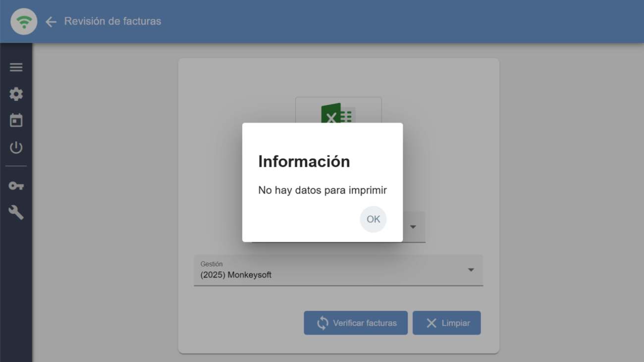Open the Gestión dropdown

338,270
